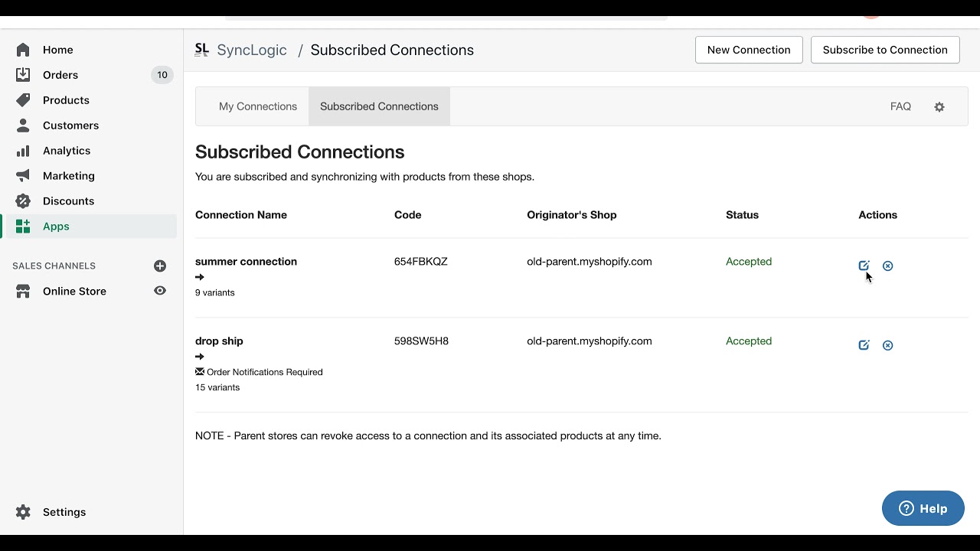The image size is (980, 551).
Task: Open Discounts in sidebar menu
Action: point(68,201)
